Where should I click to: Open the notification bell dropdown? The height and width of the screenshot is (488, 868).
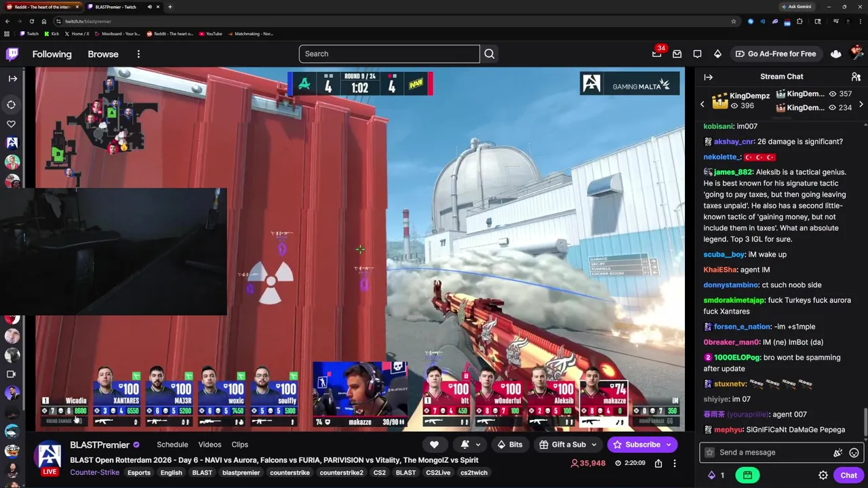[x=471, y=445]
